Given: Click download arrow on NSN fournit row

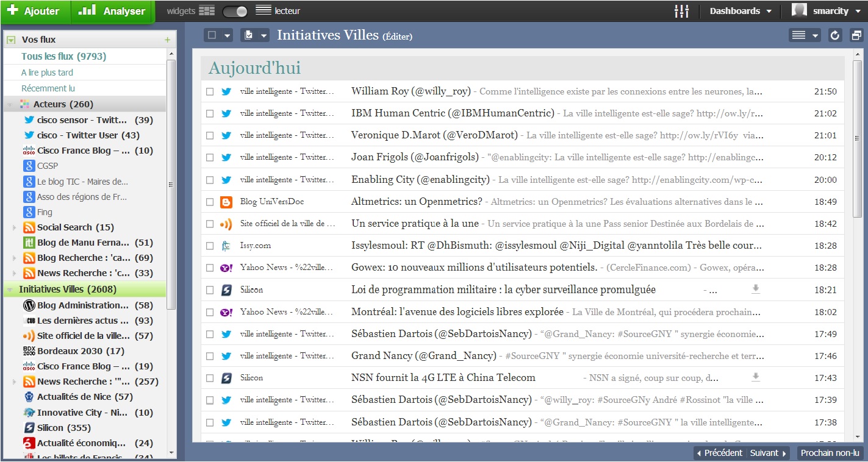Looking at the screenshot, I should pos(756,378).
